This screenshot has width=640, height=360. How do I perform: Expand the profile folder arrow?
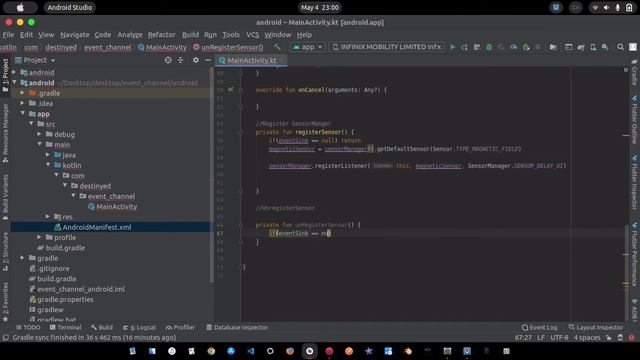click(40, 237)
